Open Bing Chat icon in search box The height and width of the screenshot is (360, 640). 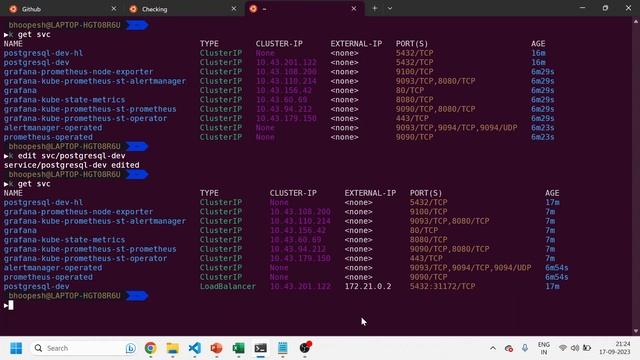click(x=131, y=348)
